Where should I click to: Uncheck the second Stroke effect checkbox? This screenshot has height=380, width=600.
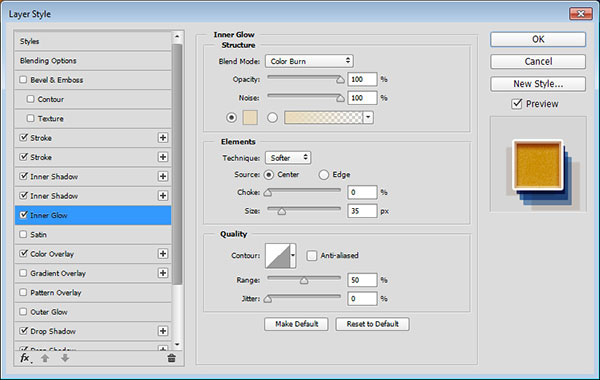coord(23,157)
